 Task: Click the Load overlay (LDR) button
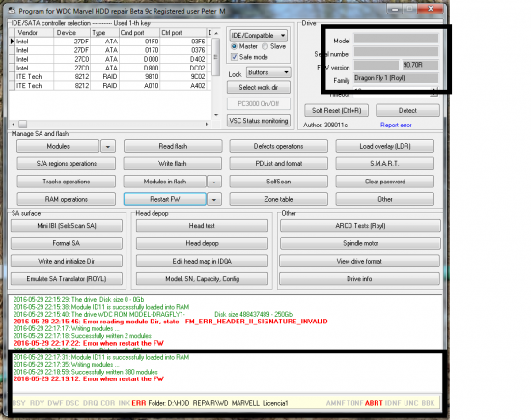385,147
